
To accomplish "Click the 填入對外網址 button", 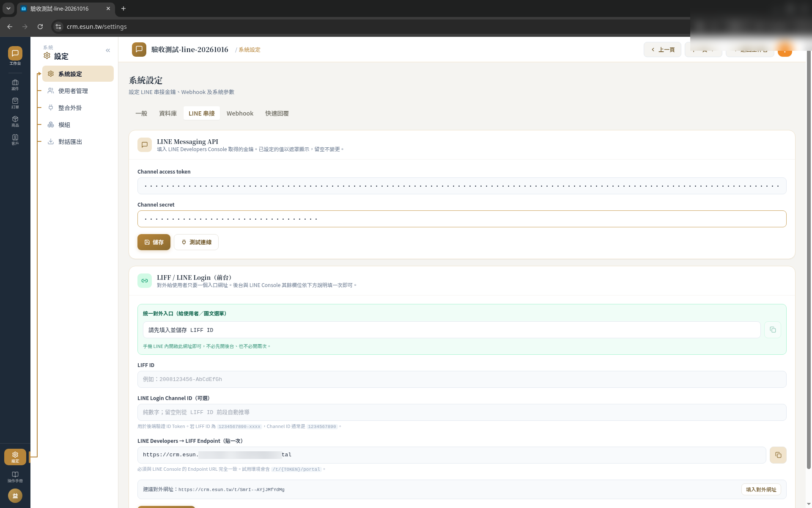I will pos(761,489).
